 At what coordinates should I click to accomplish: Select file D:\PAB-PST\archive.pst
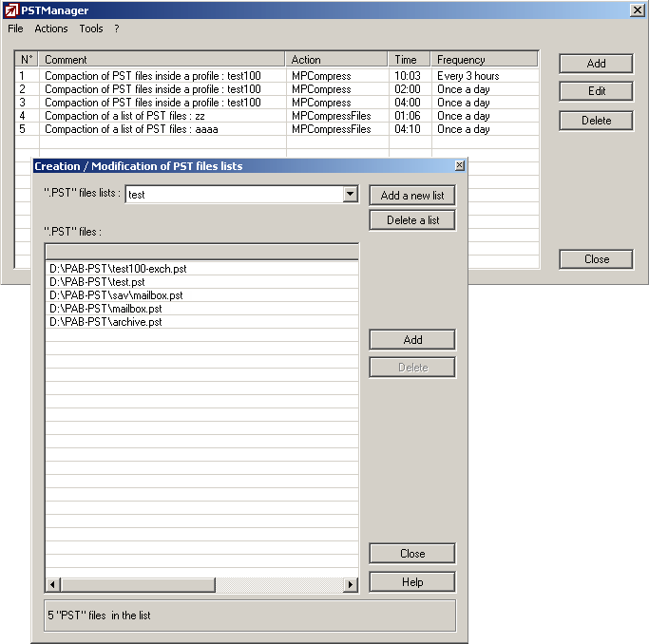point(201,322)
